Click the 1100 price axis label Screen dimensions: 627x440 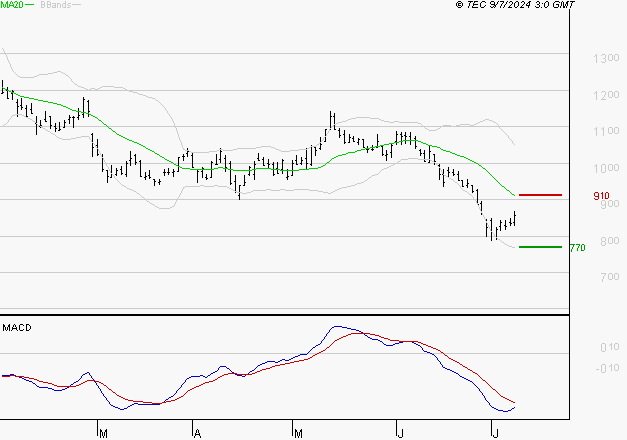coord(606,131)
